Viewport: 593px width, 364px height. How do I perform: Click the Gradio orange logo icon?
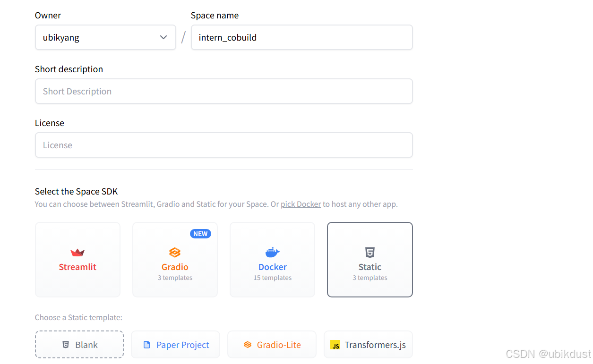tap(175, 252)
